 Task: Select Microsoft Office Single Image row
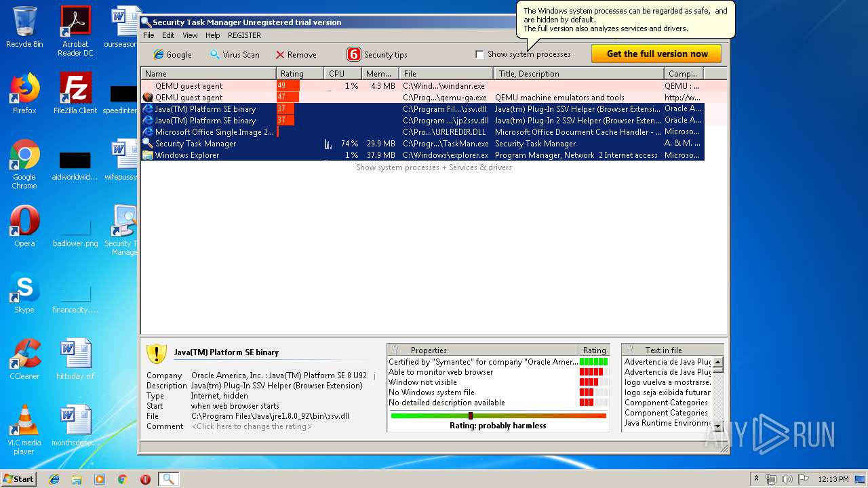click(422, 132)
